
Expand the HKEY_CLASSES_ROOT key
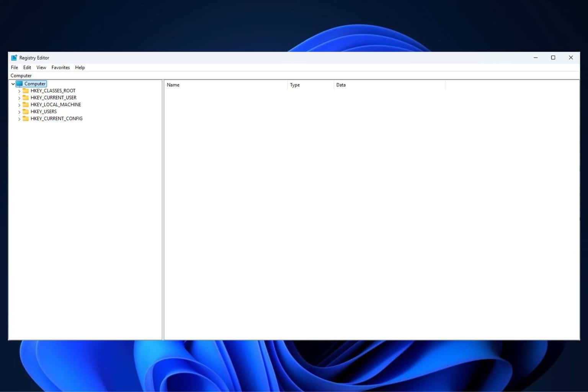point(19,91)
